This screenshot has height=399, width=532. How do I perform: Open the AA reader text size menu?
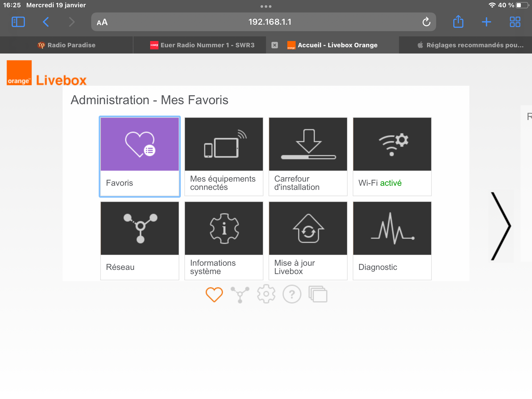point(102,22)
